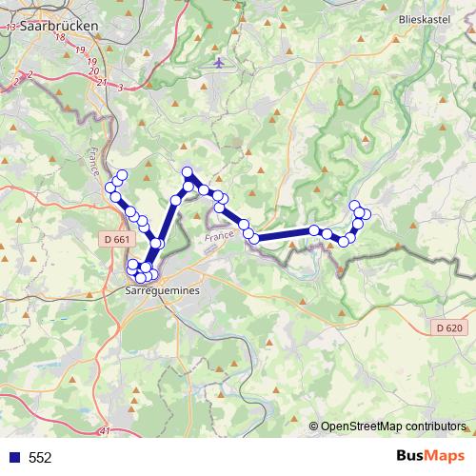Select the D 620 road shield

pos(449,327)
